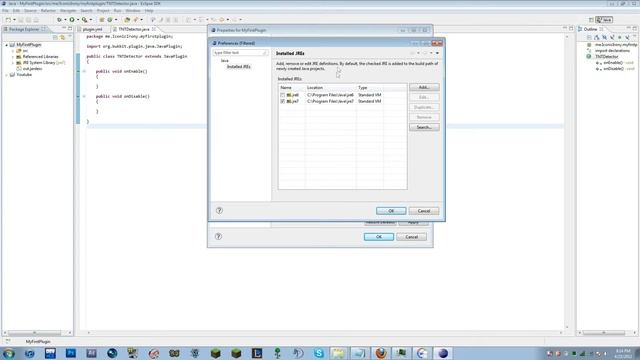Click the help icon in Properties dialog
Viewport: 640px width, 360px height.
pyautogui.click(x=218, y=236)
